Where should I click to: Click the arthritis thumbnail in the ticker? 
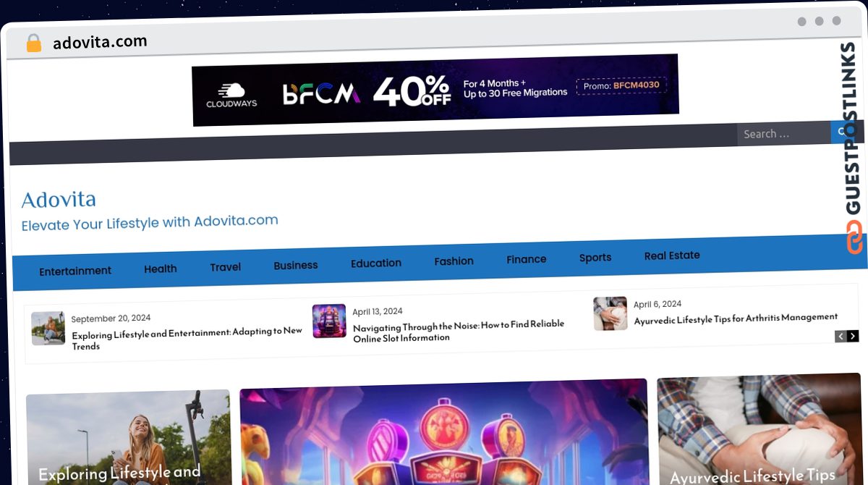[610, 313]
